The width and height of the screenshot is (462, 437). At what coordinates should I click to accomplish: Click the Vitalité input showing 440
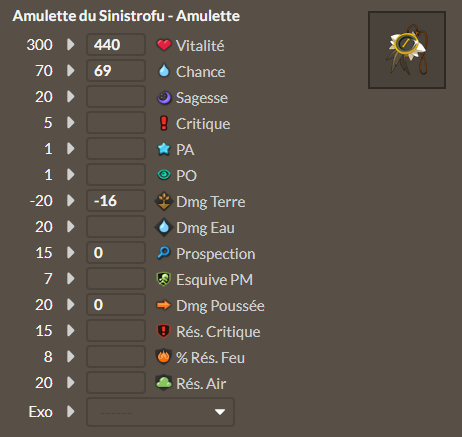(116, 44)
